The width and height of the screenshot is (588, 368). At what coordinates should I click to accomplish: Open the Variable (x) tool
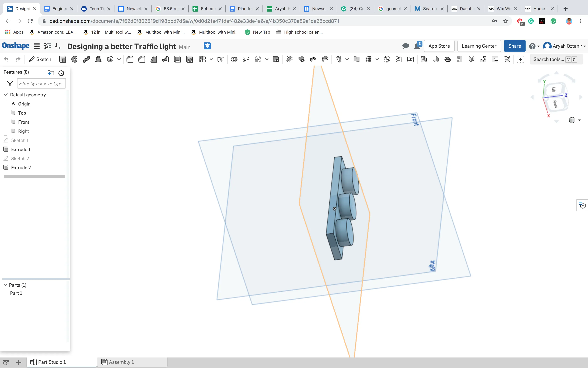(x=410, y=59)
